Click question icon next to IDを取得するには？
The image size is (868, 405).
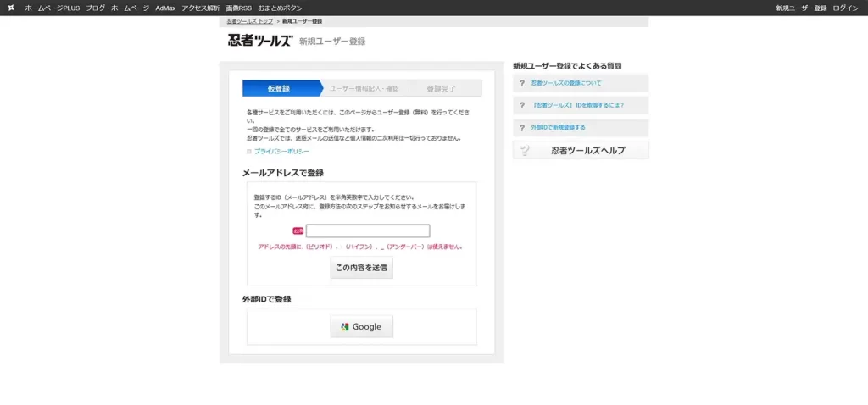coord(522,105)
